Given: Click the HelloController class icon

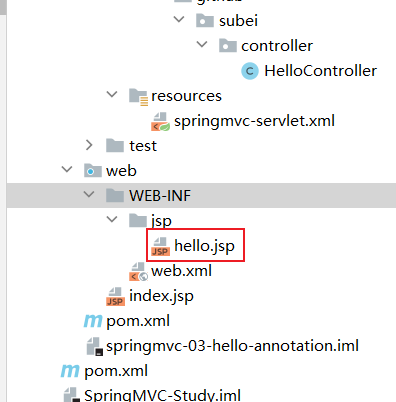Looking at the screenshot, I should [x=250, y=71].
